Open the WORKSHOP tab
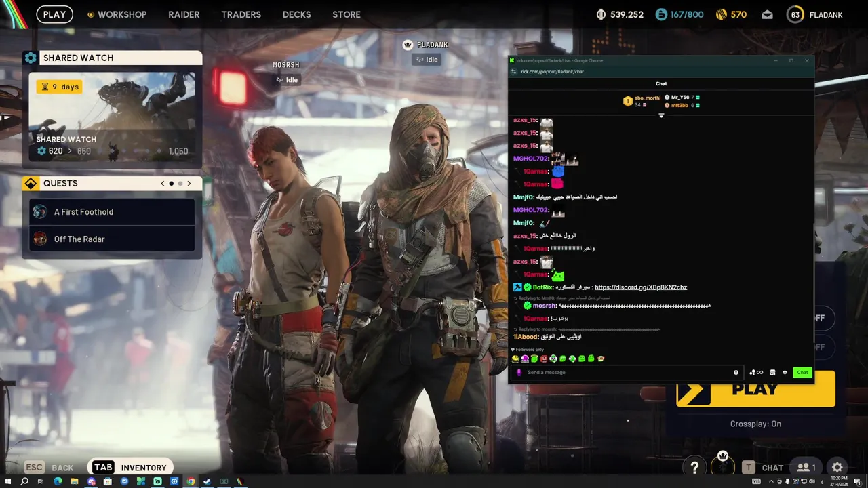868x488 pixels. click(x=117, y=14)
